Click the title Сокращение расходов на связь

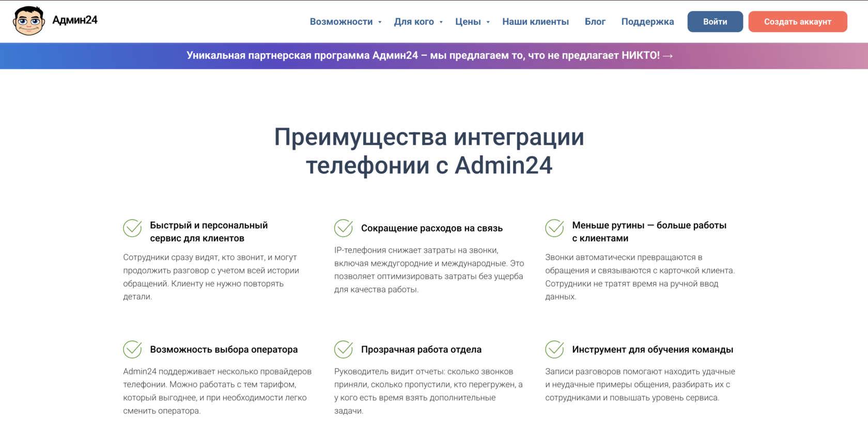pos(432,228)
